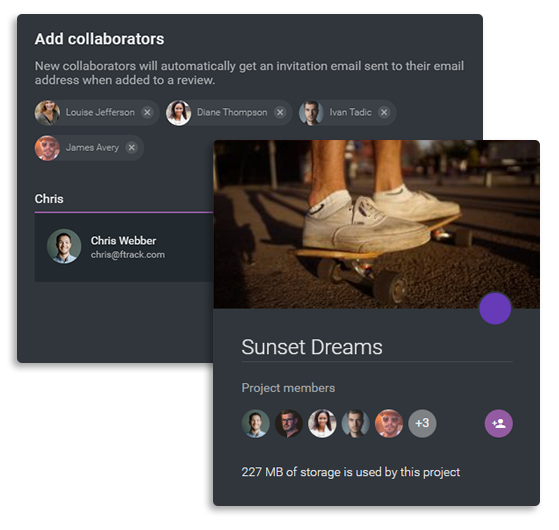The width and height of the screenshot is (559, 530).
Task: Click Project members label
Action: (288, 388)
